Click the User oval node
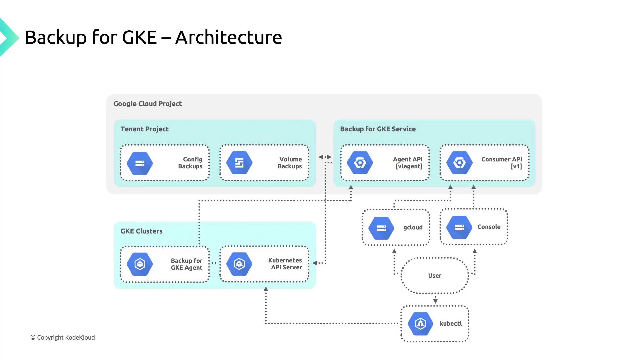The image size is (644, 362). [x=435, y=276]
